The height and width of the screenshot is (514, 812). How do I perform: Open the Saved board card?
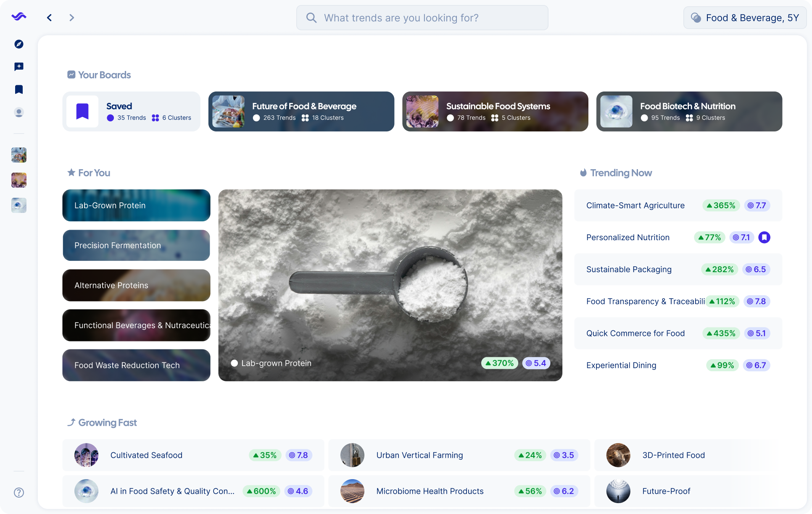(x=131, y=112)
